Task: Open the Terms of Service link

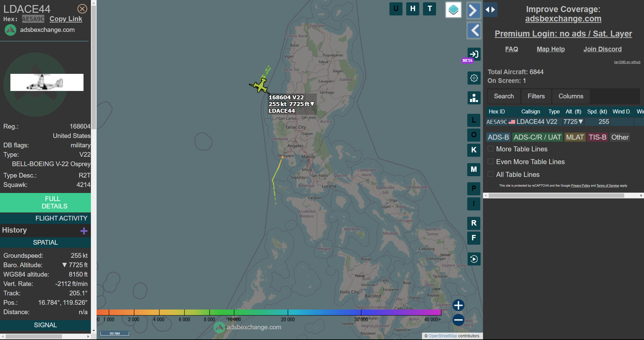Action: (x=607, y=186)
